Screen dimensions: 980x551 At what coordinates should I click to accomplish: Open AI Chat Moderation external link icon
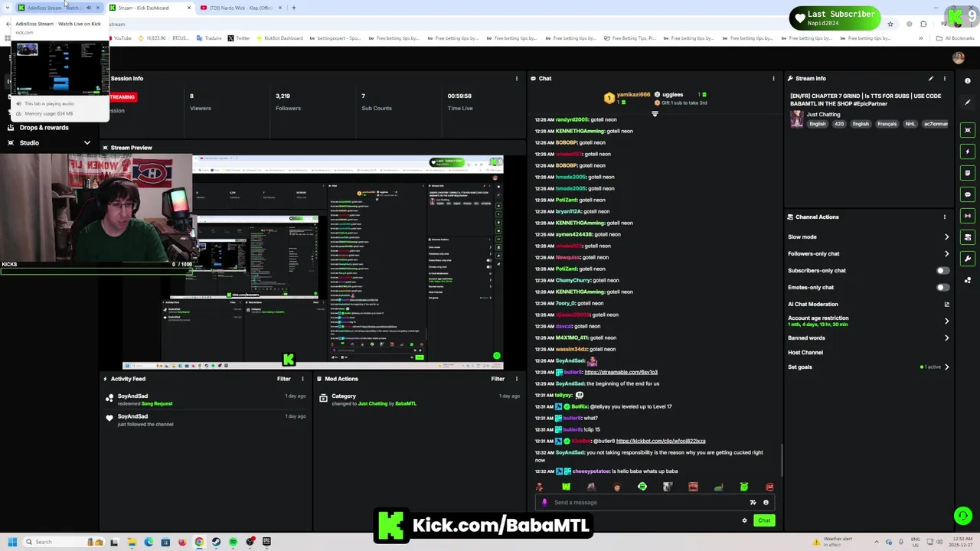(946, 305)
